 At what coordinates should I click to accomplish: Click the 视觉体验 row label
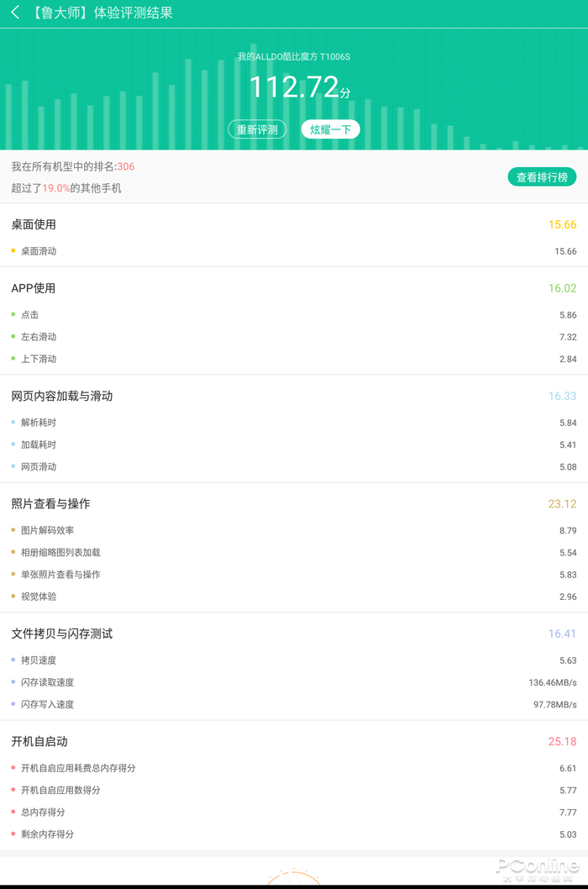point(39,597)
